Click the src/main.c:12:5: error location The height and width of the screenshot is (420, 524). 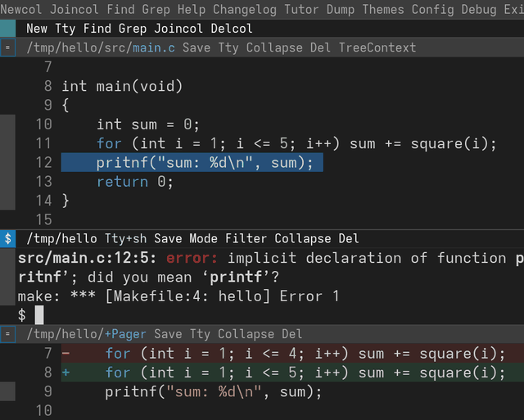(87, 258)
